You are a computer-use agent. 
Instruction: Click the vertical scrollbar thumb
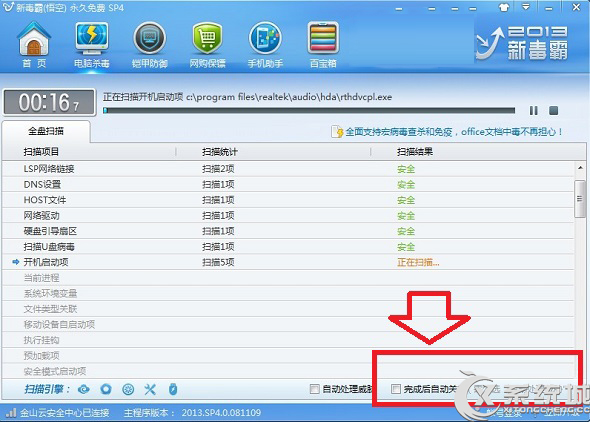click(579, 199)
